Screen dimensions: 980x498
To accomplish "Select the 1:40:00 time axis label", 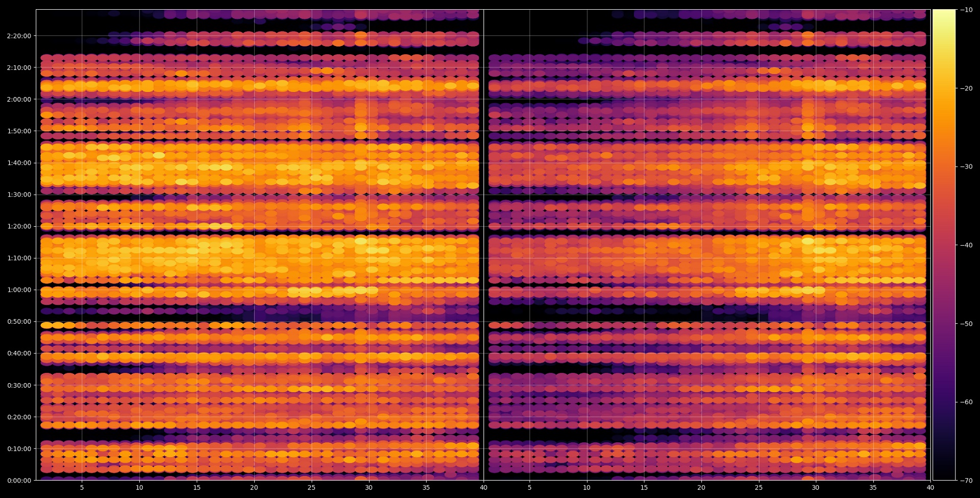I will coord(19,163).
